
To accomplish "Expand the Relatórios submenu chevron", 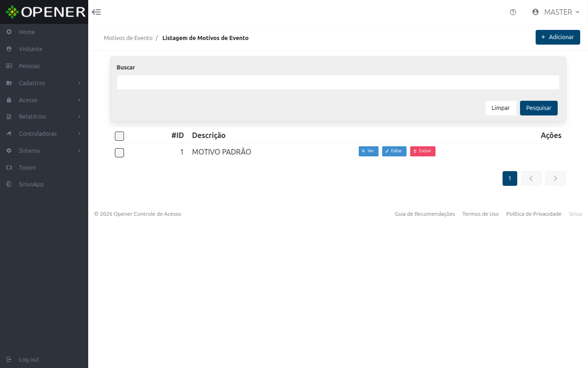I will [x=79, y=116].
